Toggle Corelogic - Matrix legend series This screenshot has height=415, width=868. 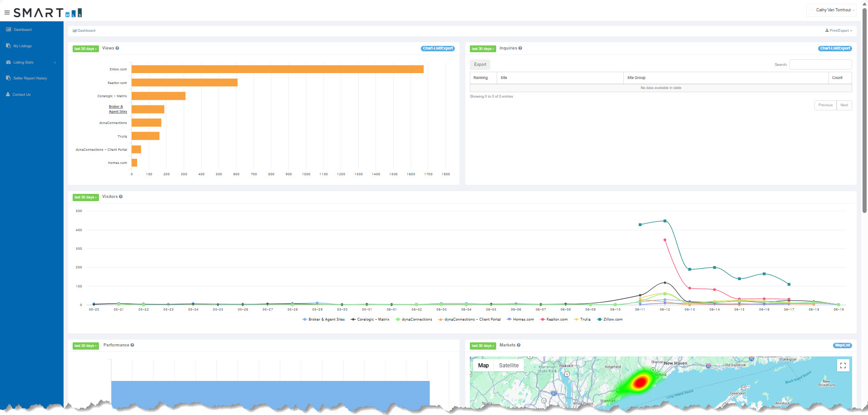370,319
